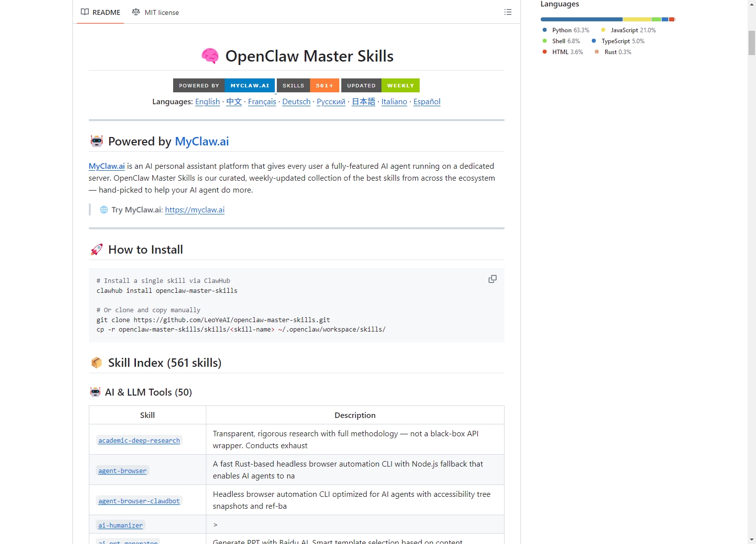
Task: Filter by JavaScript 21.0% language
Action: (629, 30)
